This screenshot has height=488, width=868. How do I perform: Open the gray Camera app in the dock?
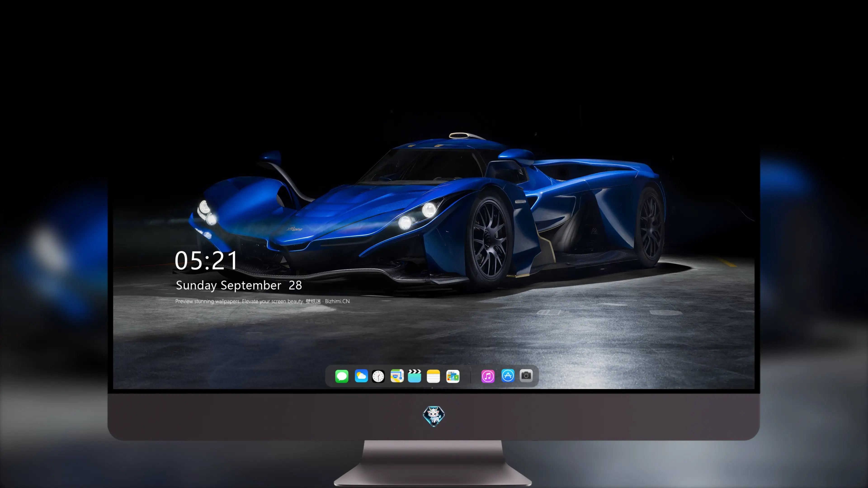[x=526, y=375]
